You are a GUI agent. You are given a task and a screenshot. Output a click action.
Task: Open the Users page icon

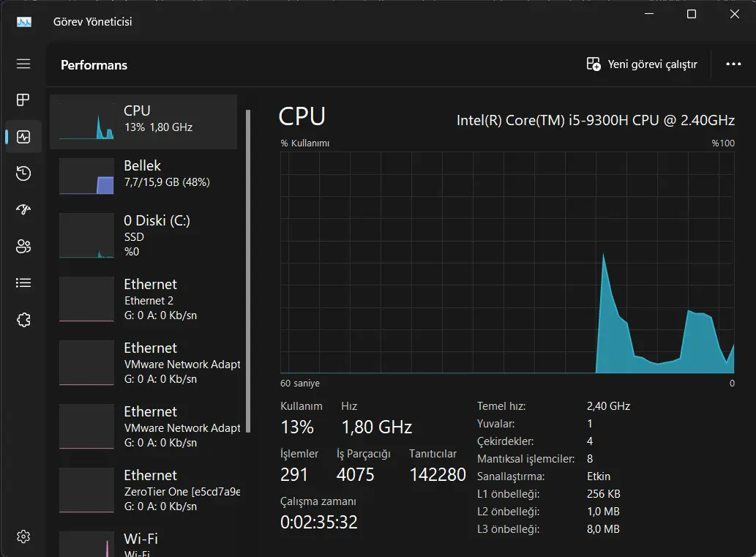point(23,247)
